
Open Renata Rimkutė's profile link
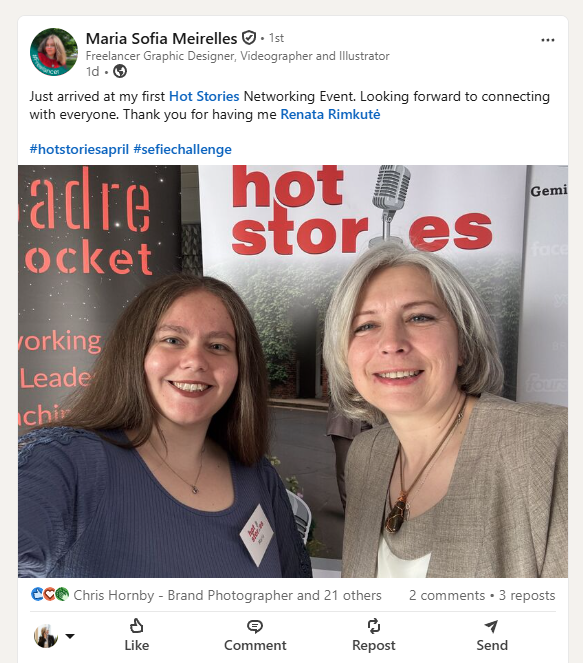click(x=330, y=115)
